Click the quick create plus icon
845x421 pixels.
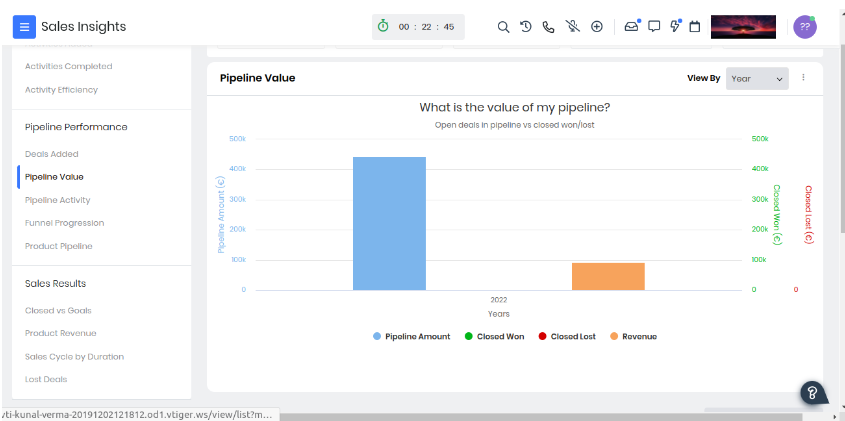(x=597, y=27)
